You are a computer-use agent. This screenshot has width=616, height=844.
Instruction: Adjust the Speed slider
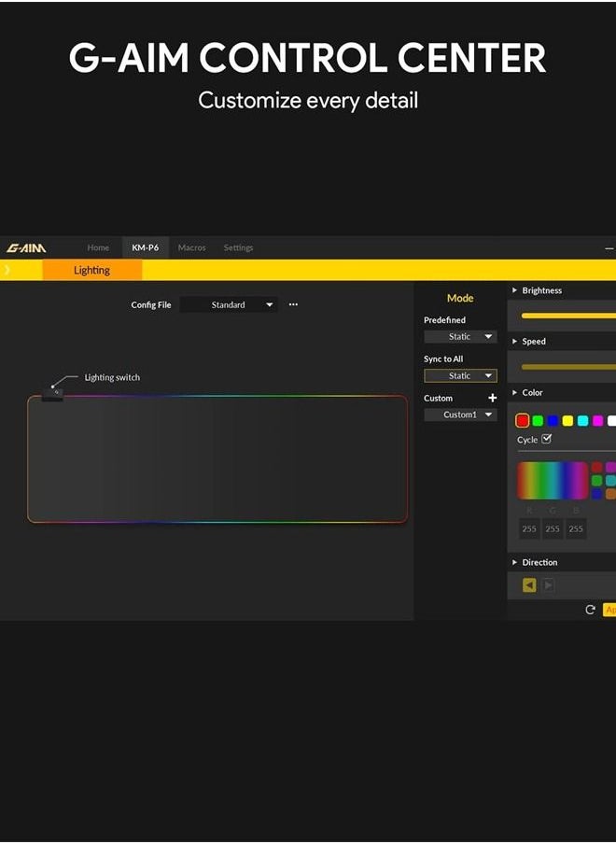click(568, 367)
